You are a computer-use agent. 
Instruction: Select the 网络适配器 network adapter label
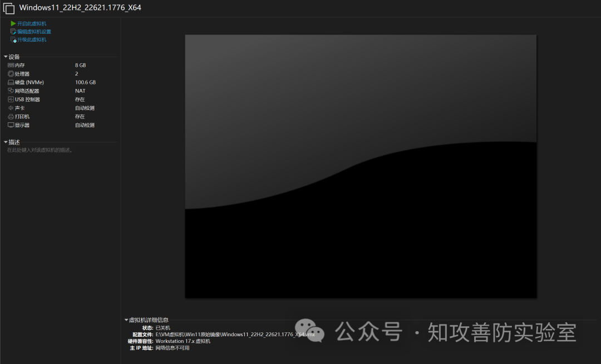(x=27, y=91)
